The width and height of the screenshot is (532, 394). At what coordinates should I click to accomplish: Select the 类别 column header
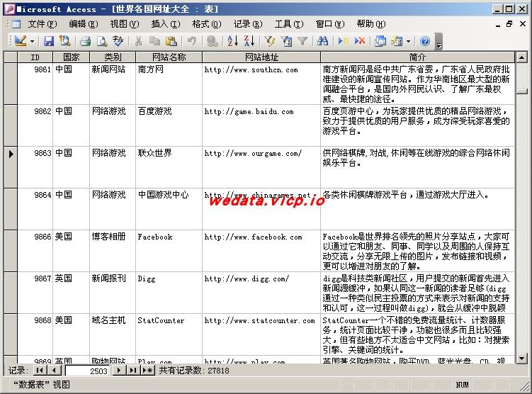coord(113,57)
